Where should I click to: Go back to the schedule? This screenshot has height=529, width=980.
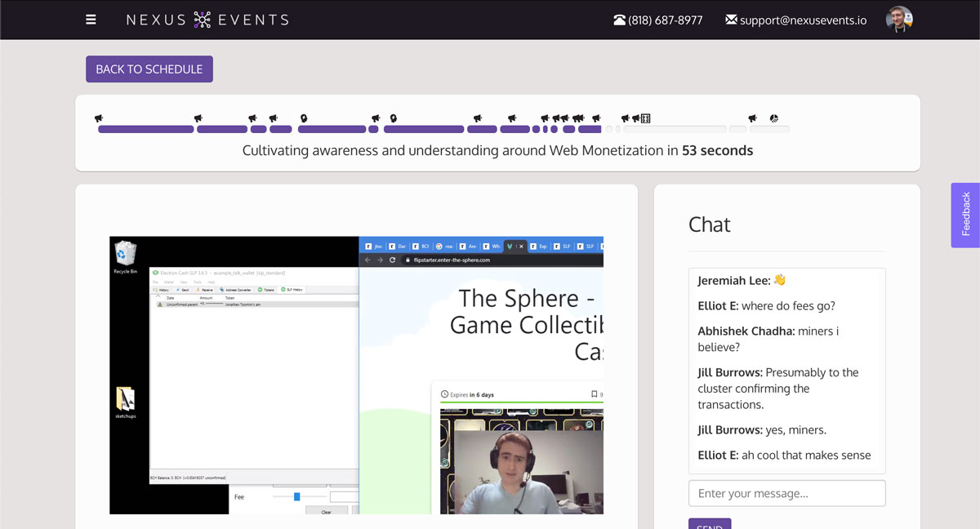click(x=149, y=69)
